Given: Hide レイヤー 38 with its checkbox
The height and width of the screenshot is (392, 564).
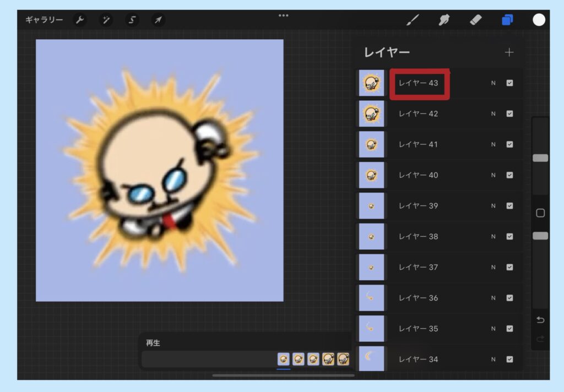Looking at the screenshot, I should click(509, 236).
